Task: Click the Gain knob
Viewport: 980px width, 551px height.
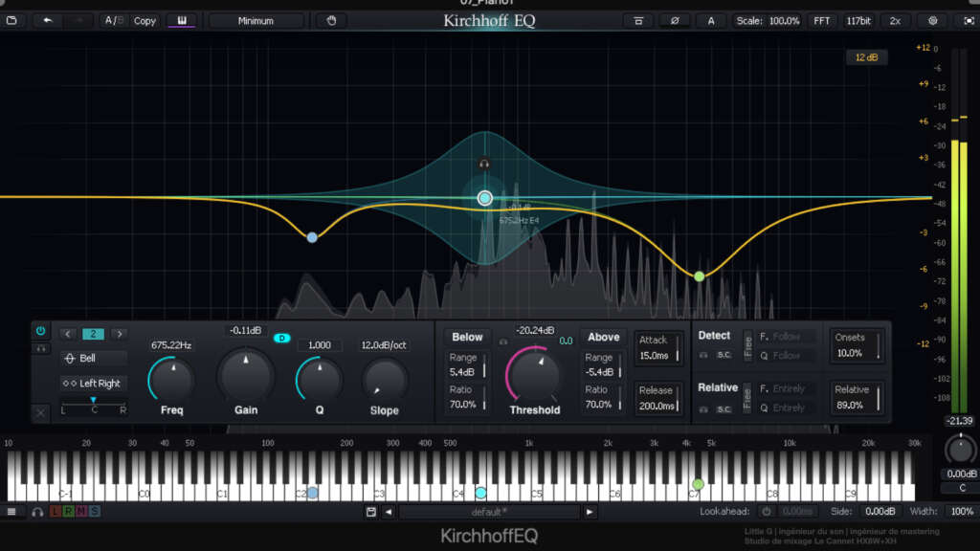Action: (246, 375)
